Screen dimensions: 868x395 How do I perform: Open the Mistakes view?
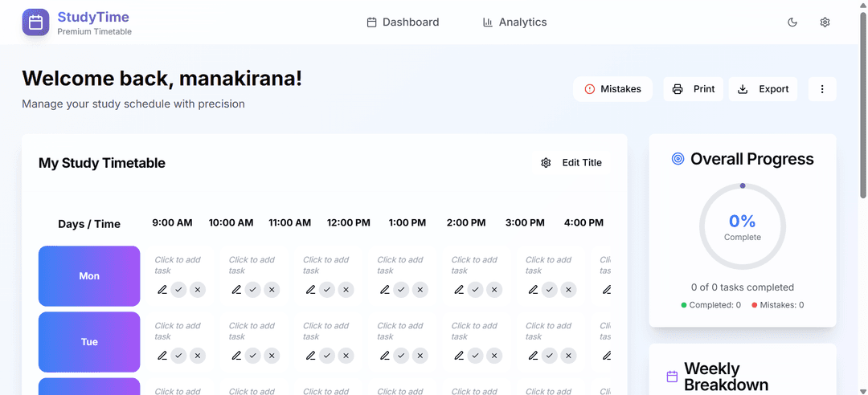pyautogui.click(x=612, y=89)
